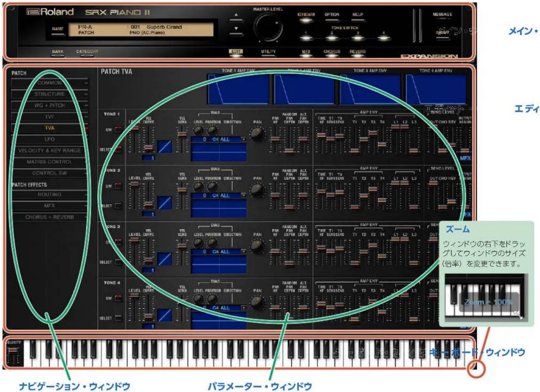
Task: Click the Tone 3 PAN knob
Action: click(258, 247)
